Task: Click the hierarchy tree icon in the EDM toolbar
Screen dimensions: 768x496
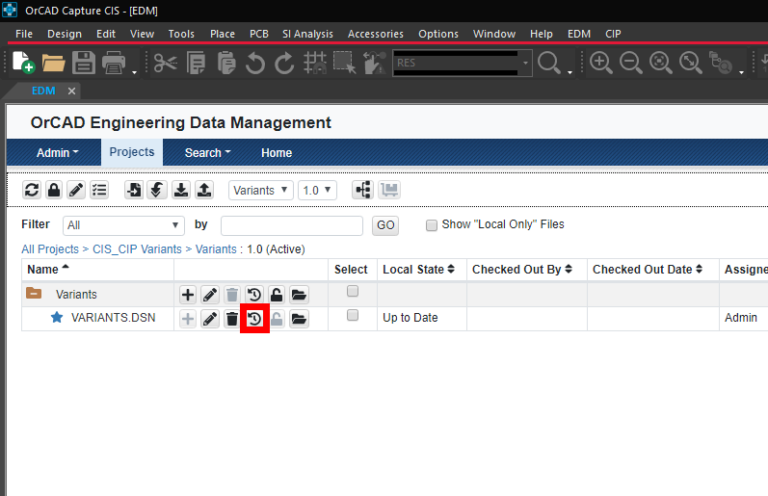Action: (363, 190)
